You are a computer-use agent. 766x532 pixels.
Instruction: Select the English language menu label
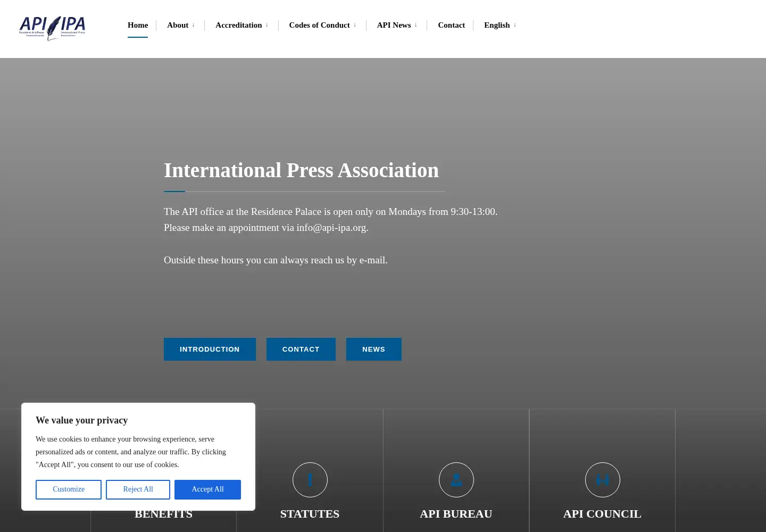coord(497,25)
